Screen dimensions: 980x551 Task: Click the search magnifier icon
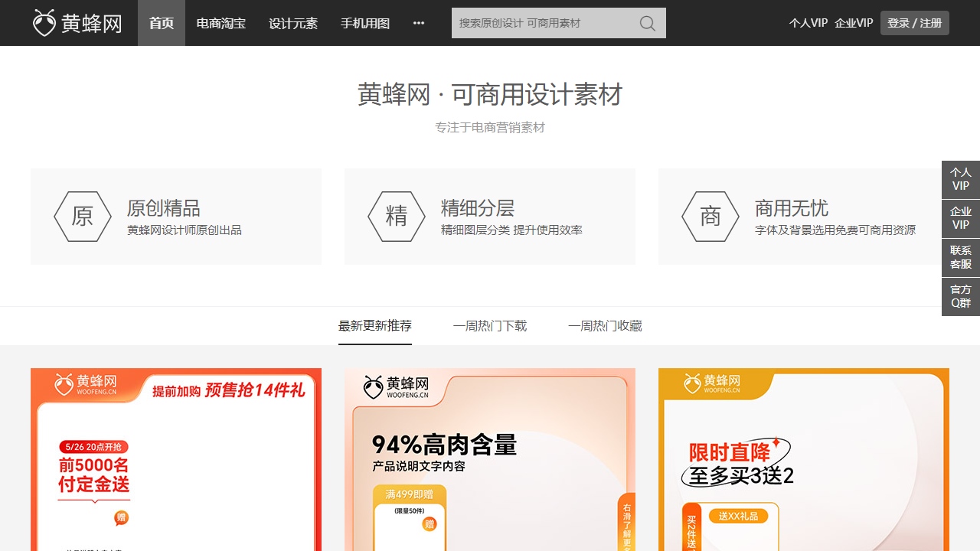coord(648,23)
